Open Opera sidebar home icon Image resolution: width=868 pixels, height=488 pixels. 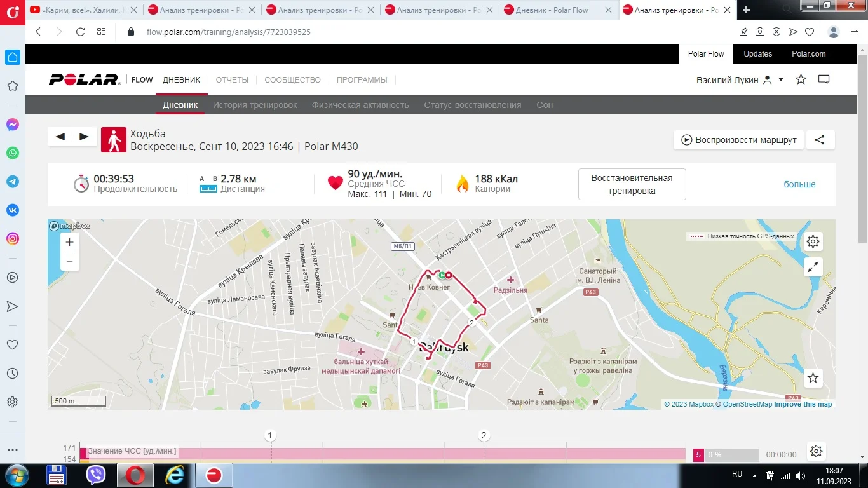click(13, 57)
